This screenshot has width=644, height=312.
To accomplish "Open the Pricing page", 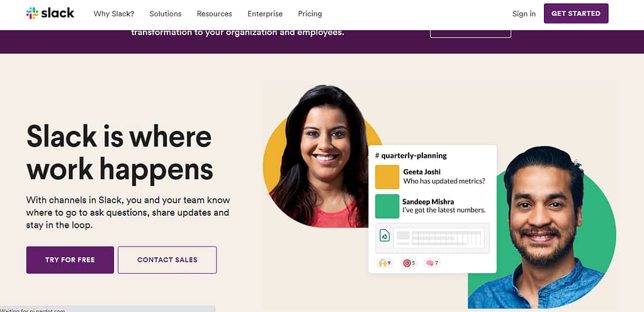I will [310, 14].
